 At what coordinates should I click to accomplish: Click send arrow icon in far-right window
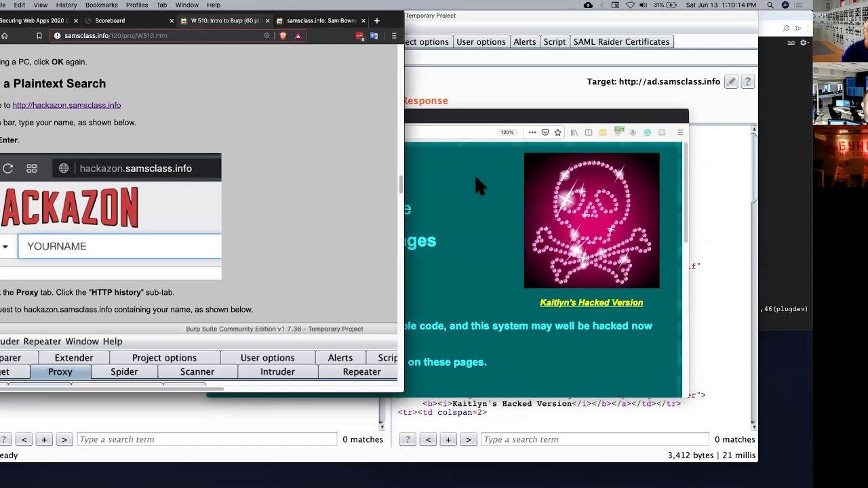(798, 28)
